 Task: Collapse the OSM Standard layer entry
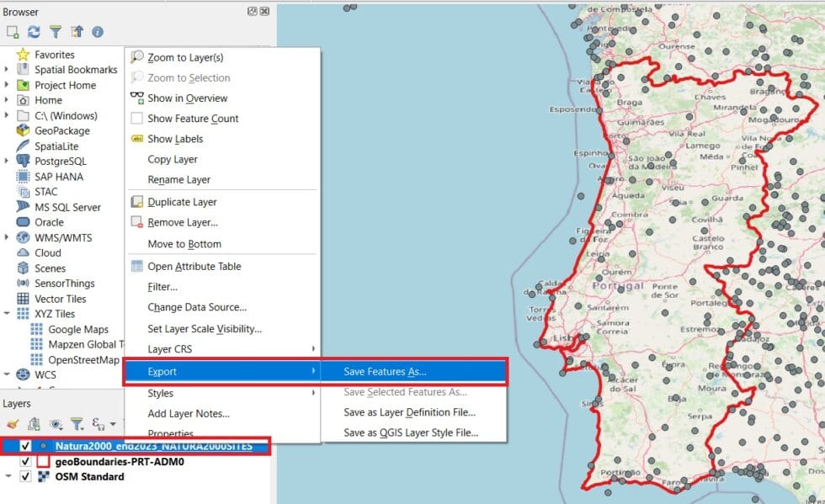click(x=7, y=475)
